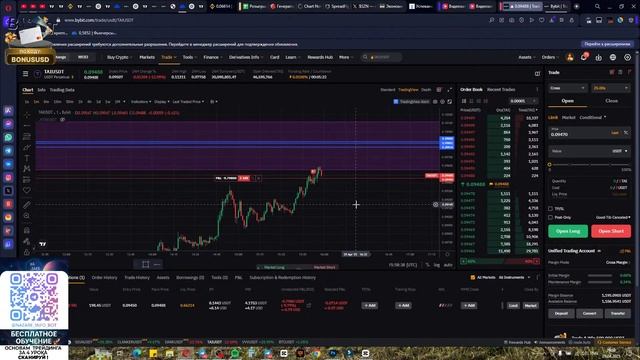Open the Last Traded Price dropdown
The image size is (640, 360).
pos(188,102)
